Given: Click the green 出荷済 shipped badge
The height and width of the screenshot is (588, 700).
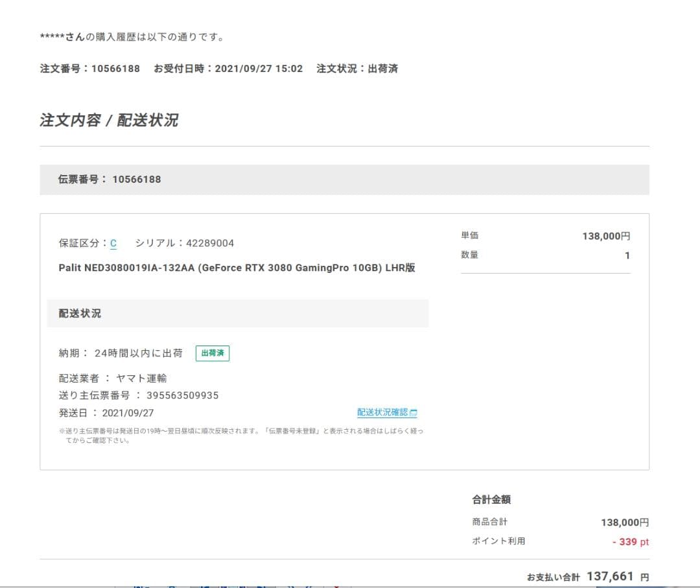Looking at the screenshot, I should click(x=212, y=353).
